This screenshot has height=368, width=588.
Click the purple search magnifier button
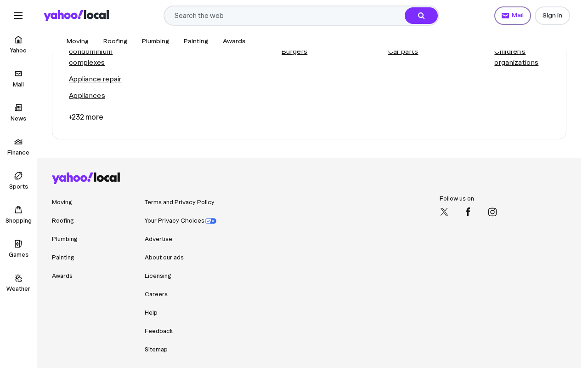(x=421, y=16)
